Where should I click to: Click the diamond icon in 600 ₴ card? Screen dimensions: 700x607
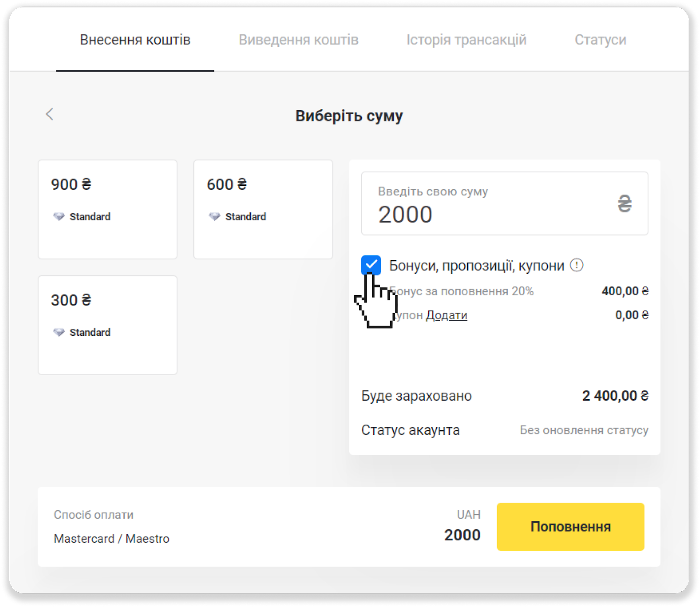(x=214, y=217)
